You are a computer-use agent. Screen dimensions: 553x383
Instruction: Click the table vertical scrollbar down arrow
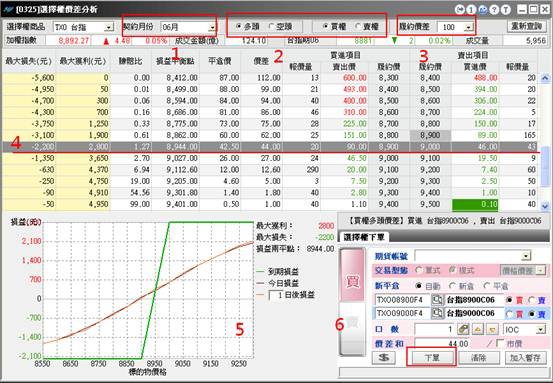545,206
